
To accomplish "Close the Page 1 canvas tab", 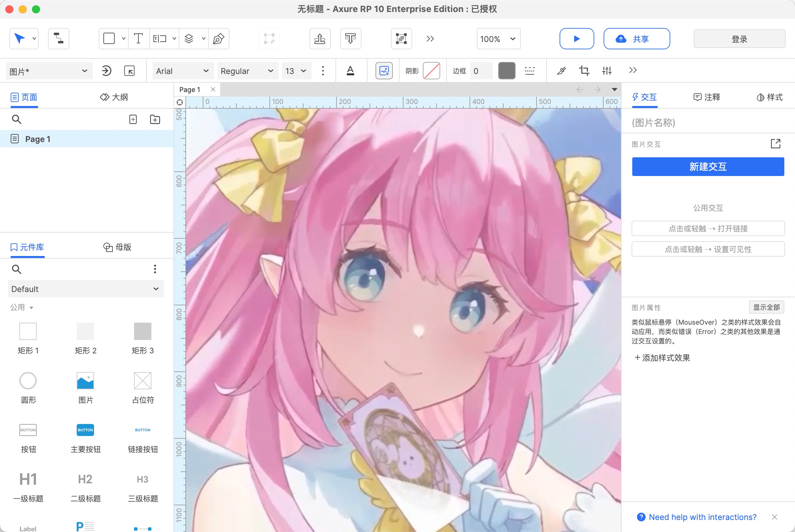I will point(213,89).
